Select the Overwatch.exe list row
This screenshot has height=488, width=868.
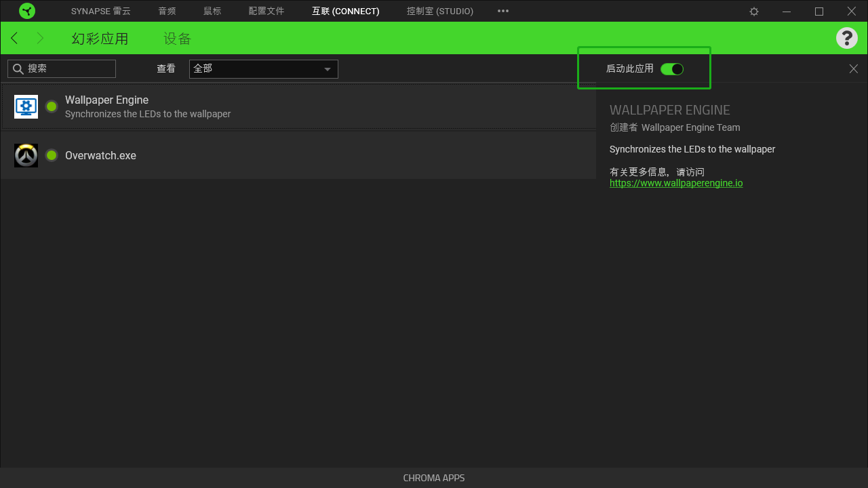298,155
